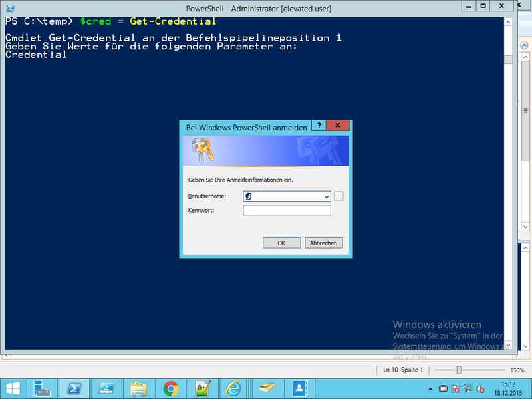Click the Abbrechen button
This screenshot has height=399, width=532.
click(323, 243)
